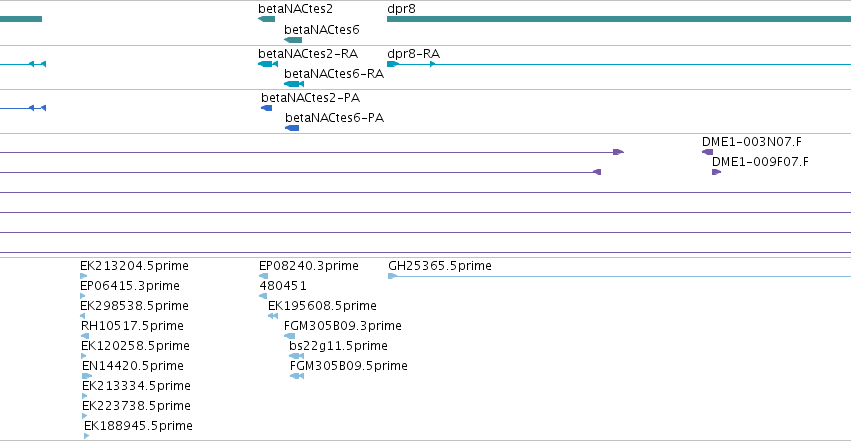The width and height of the screenshot is (851, 441).
Task: Select EK120258.5prime entry
Action: point(84,356)
